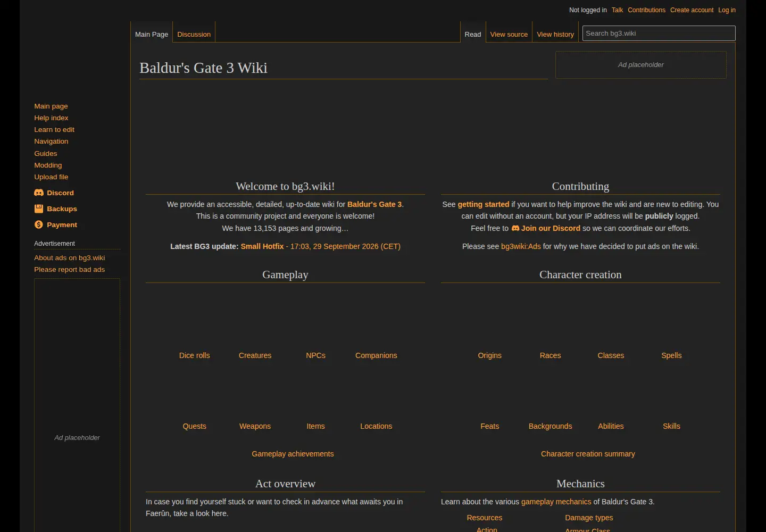Viewport: 766px width, 532px height.
Task: Click the Discord icon in the sidebar
Action: click(x=39, y=193)
